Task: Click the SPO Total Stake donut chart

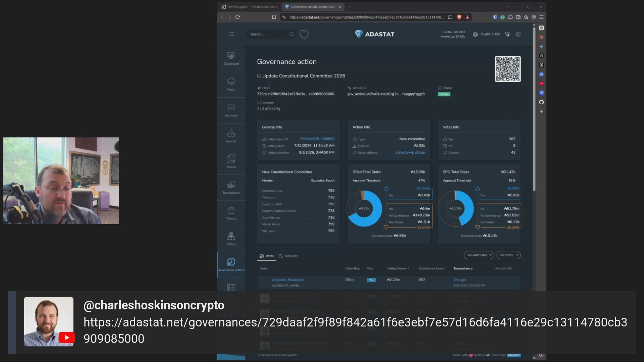Action: pyautogui.click(x=455, y=208)
